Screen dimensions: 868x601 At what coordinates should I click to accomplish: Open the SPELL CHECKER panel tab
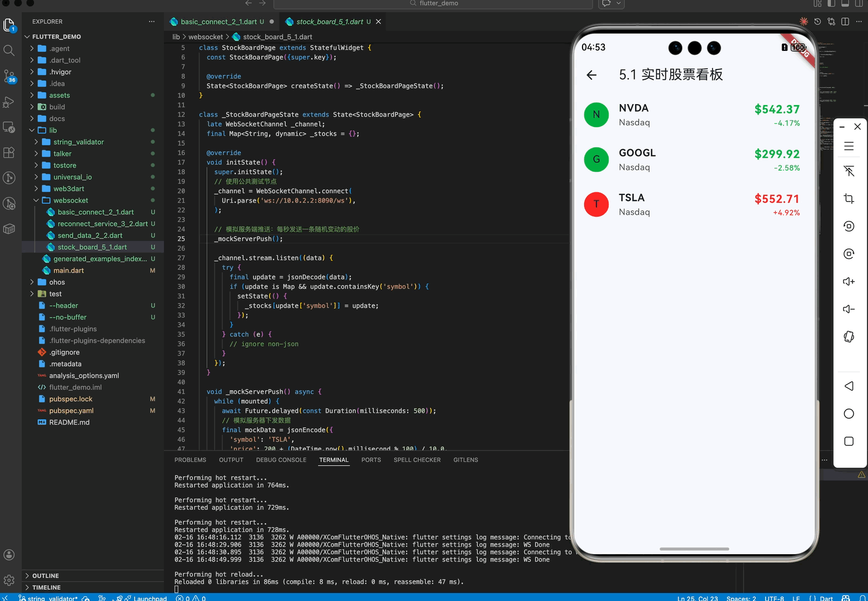pos(417,460)
